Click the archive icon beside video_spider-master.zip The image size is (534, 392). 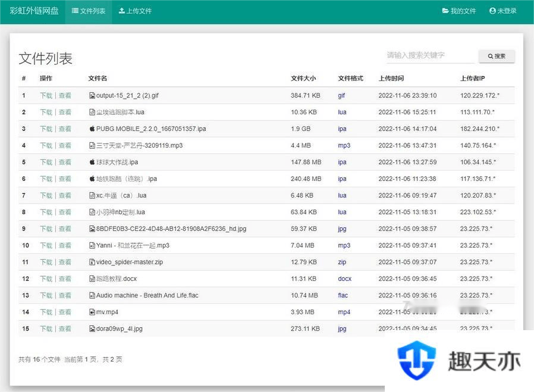point(92,262)
